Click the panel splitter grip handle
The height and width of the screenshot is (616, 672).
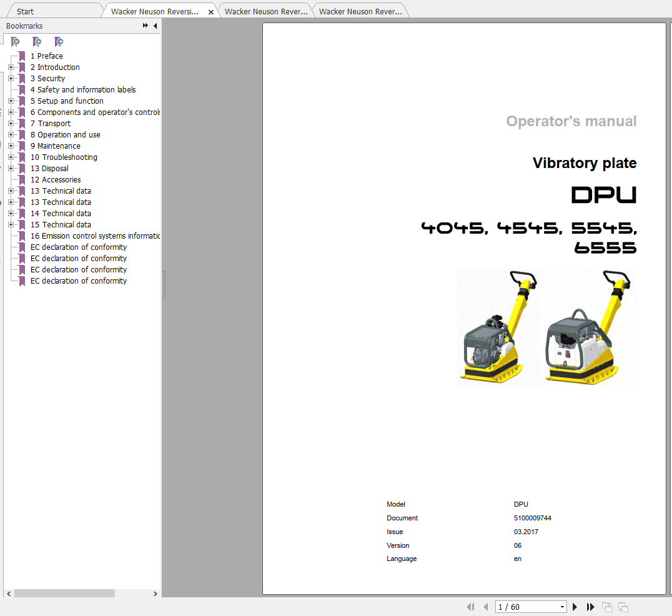point(164,284)
